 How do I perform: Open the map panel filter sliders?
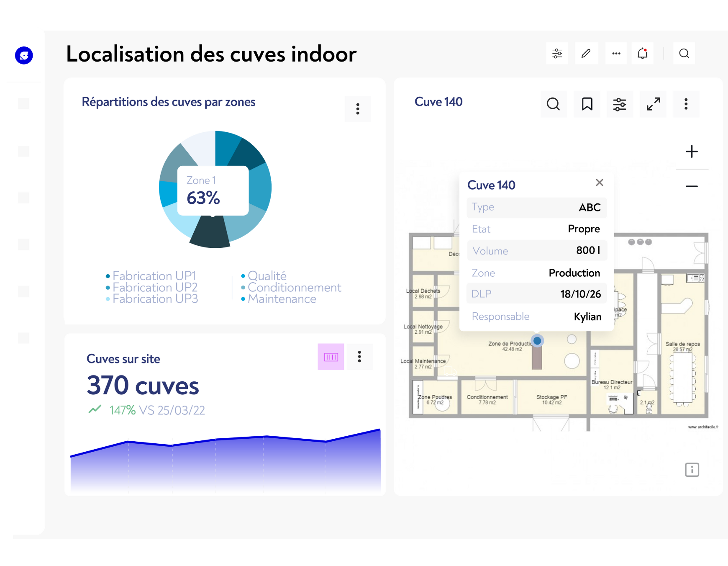(620, 104)
